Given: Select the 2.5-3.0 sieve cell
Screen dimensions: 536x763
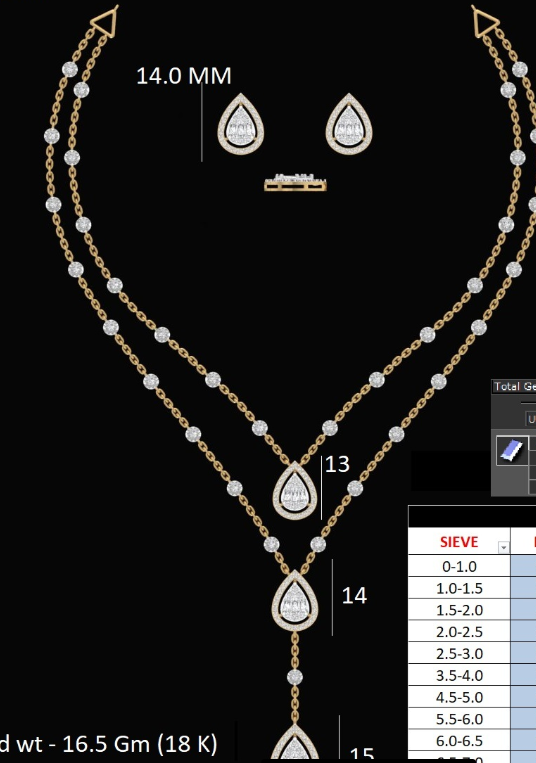Looking at the screenshot, I should pos(459,654).
